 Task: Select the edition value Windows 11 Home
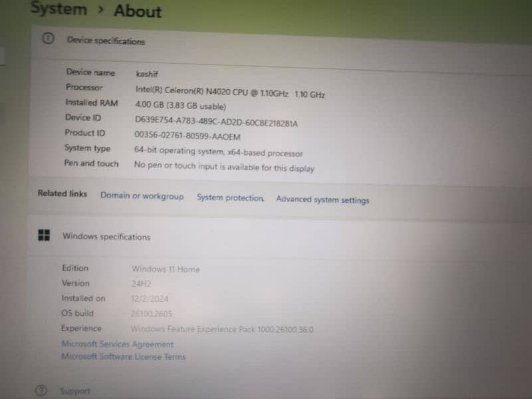(166, 269)
